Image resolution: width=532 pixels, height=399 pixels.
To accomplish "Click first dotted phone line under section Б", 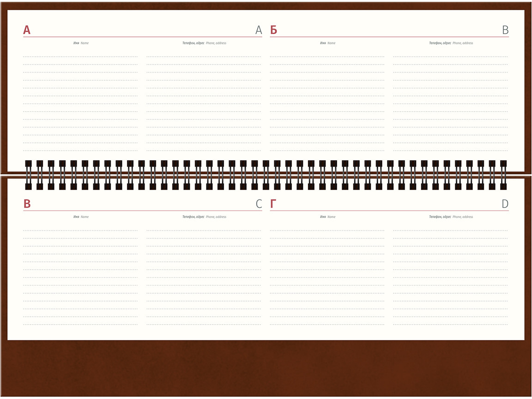I will (x=450, y=56).
